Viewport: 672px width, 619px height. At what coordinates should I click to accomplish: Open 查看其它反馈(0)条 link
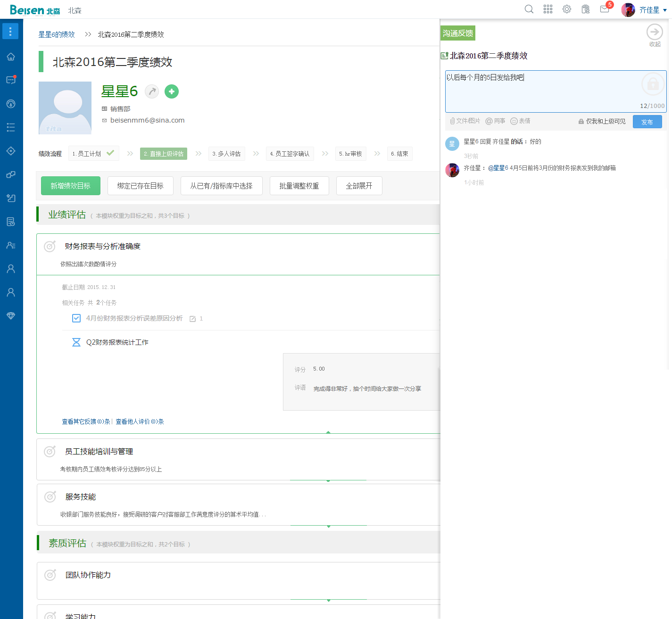[86, 421]
